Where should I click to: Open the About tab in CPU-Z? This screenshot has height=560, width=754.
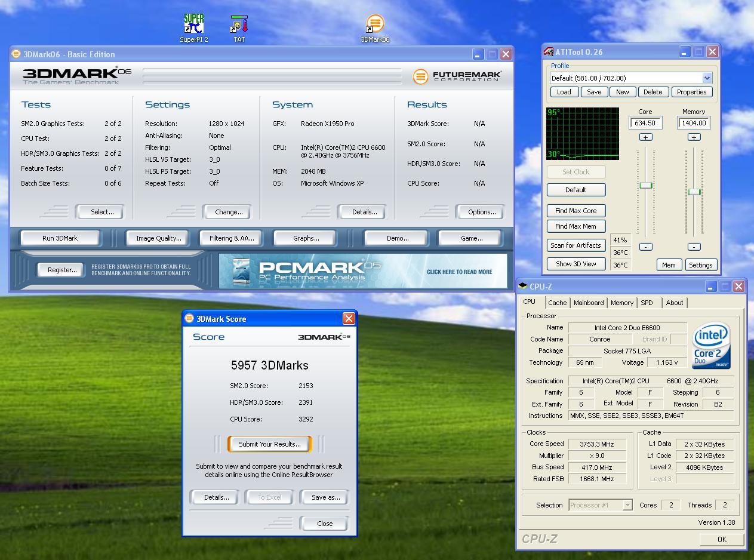pyautogui.click(x=675, y=303)
